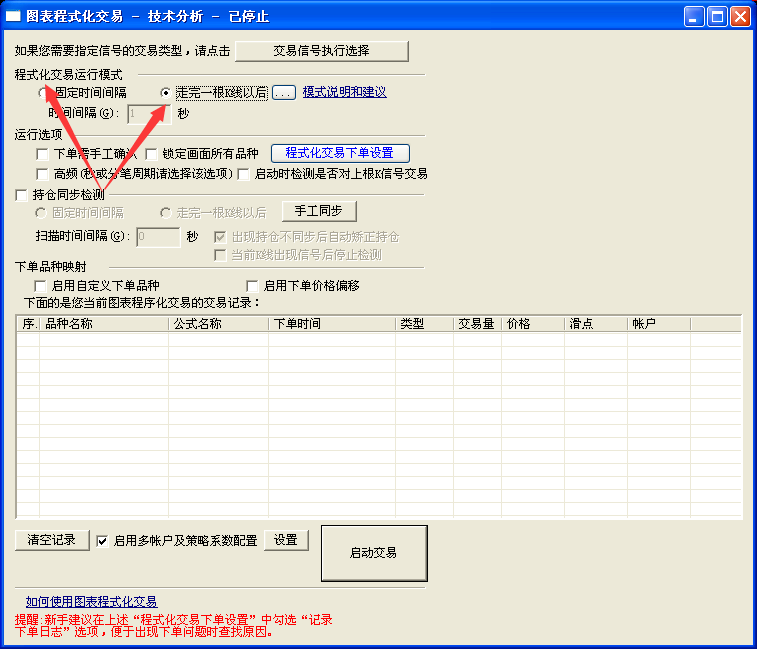Click the 清空记录 button
The width and height of the screenshot is (757, 649).
(x=52, y=540)
